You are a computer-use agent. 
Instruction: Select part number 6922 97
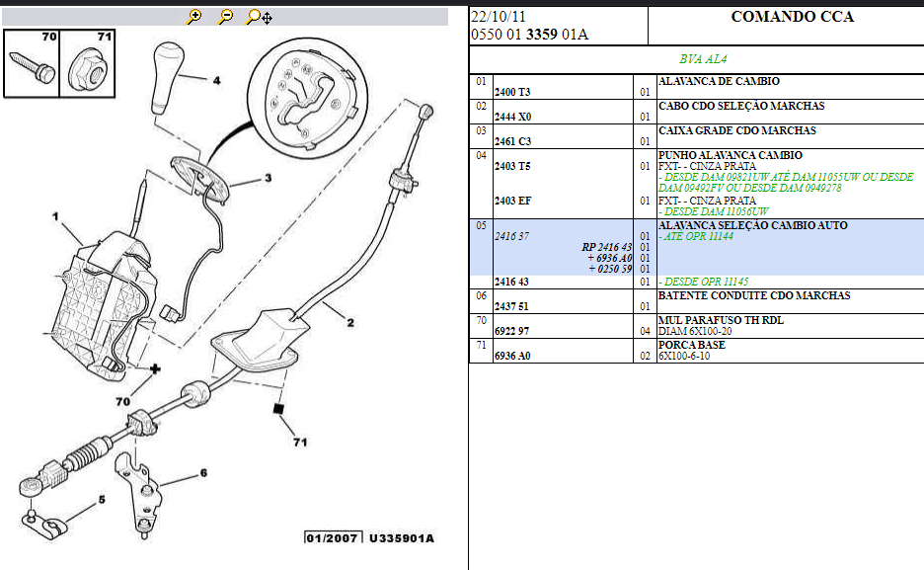pos(511,331)
